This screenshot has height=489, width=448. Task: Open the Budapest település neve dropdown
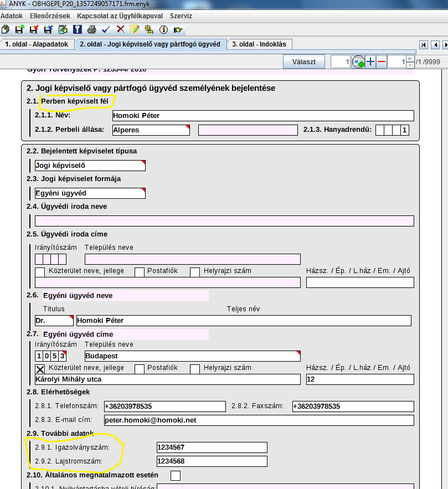pos(193,356)
